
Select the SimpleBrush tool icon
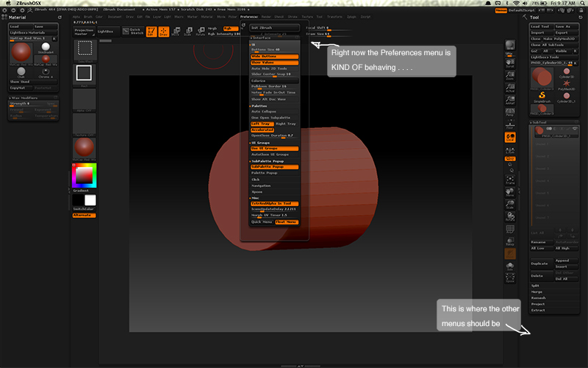(x=542, y=96)
